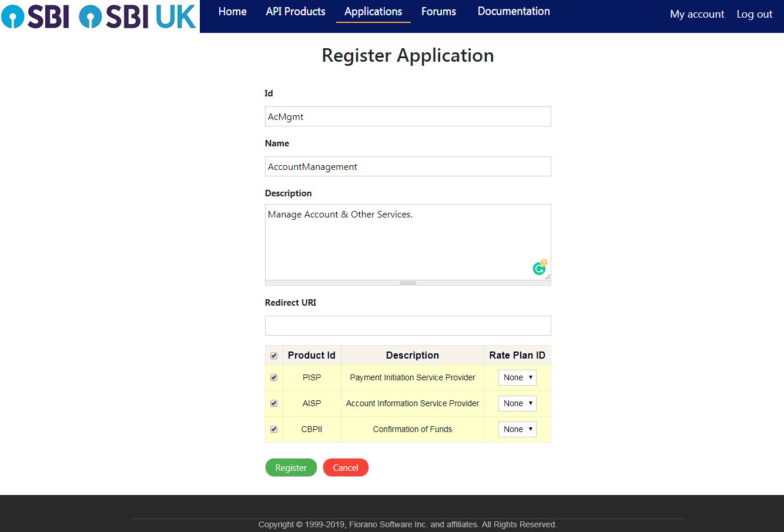Click the AISP product id text
The width and height of the screenshot is (784, 532).
coord(311,403)
